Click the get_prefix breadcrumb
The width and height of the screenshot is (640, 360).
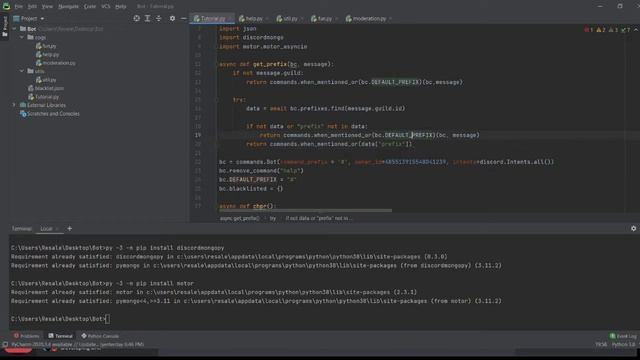[240, 218]
